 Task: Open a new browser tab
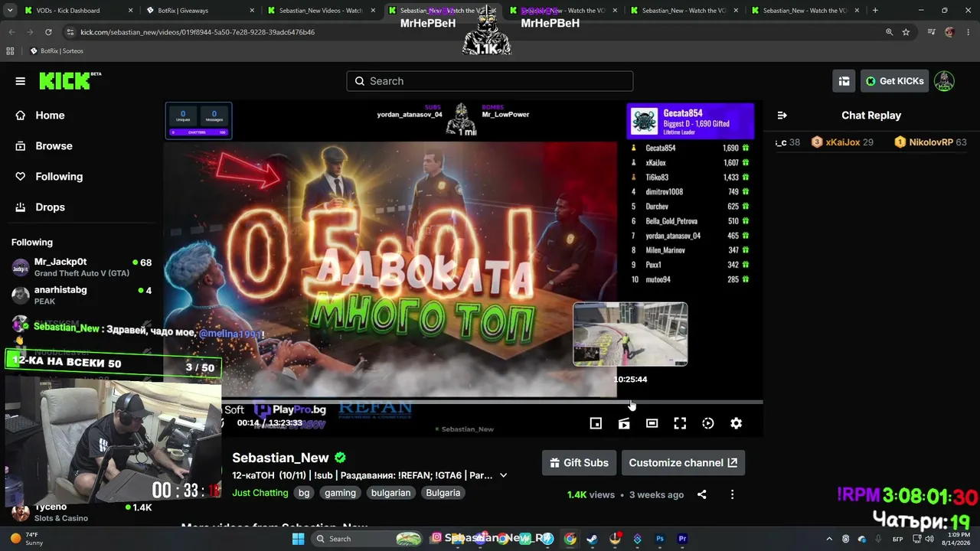[875, 11]
